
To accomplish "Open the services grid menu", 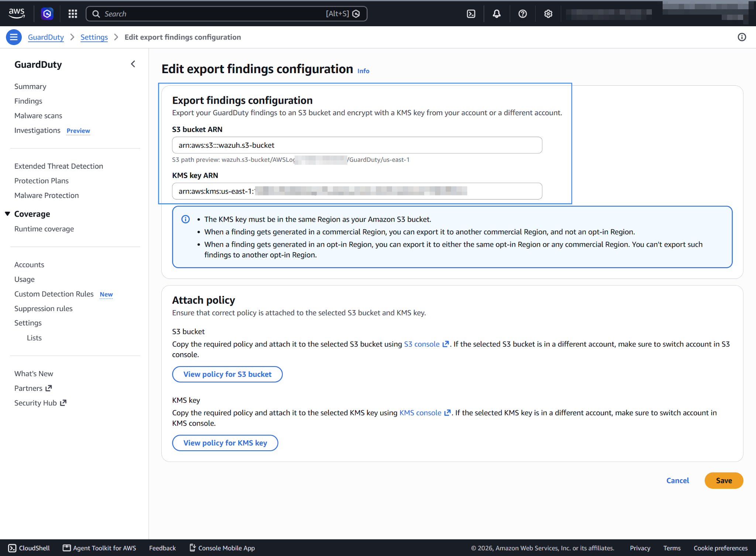I will tap(73, 14).
